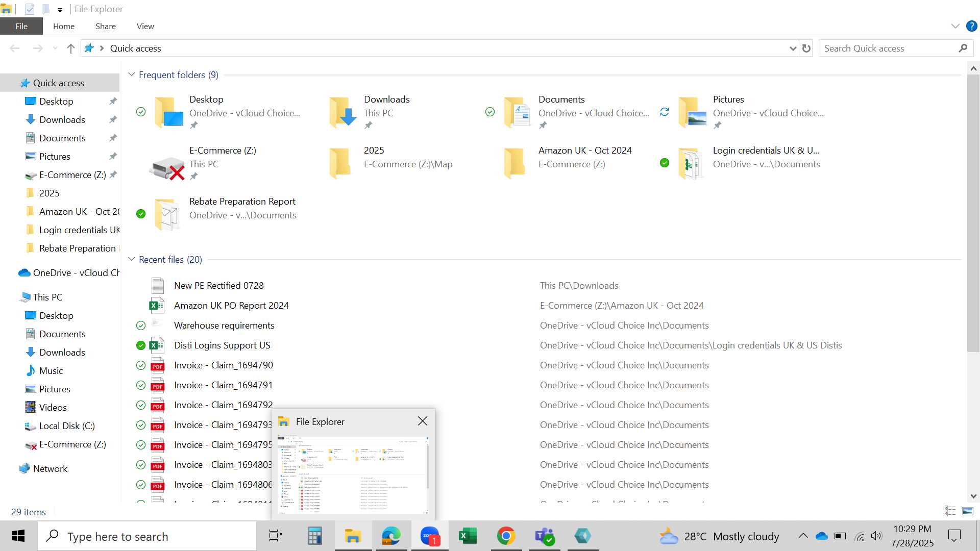Screen dimensions: 980x551
Task: Open File Explorer help question mark
Action: tap(971, 26)
